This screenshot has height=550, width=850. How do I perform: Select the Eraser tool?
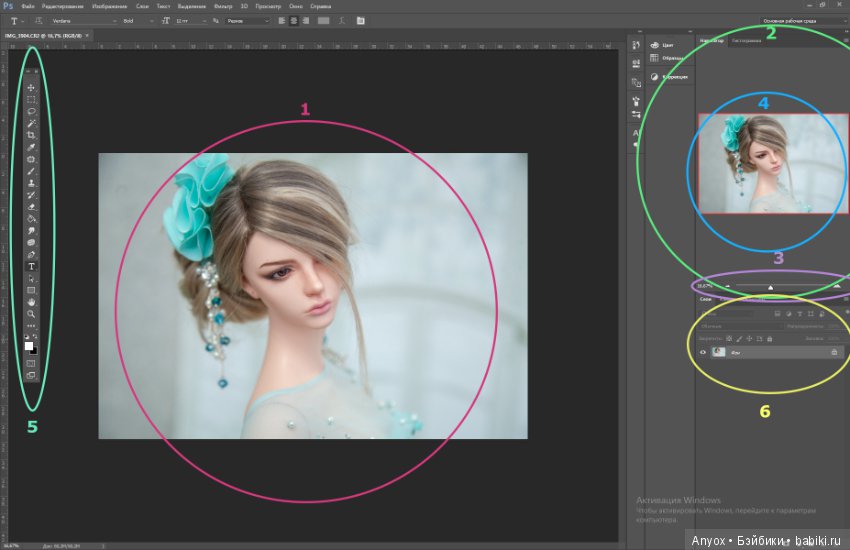click(x=31, y=207)
